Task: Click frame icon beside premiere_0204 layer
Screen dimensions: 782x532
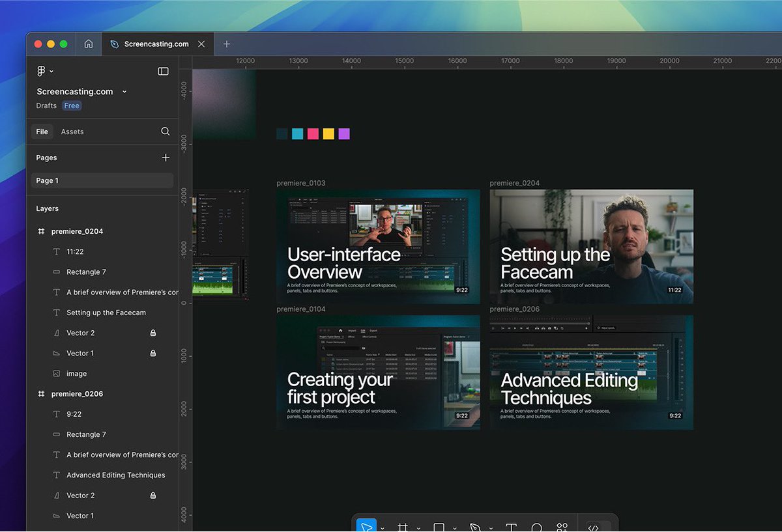Action: [x=42, y=231]
